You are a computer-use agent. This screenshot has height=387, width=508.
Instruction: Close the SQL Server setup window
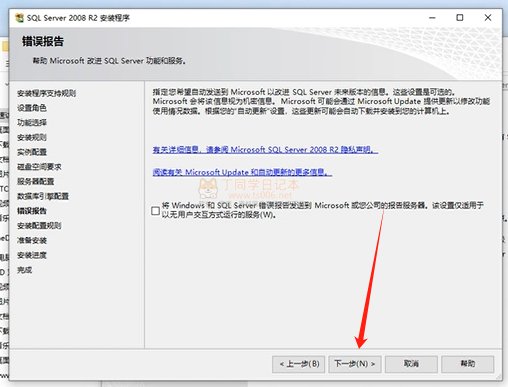click(488, 18)
